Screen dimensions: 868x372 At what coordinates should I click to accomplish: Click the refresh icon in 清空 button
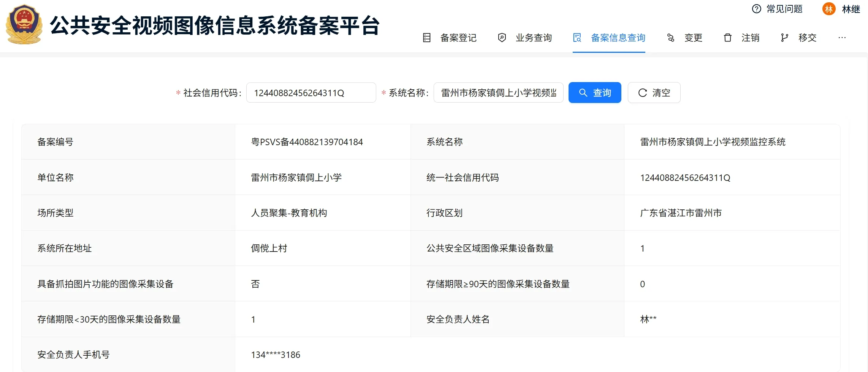pos(643,93)
